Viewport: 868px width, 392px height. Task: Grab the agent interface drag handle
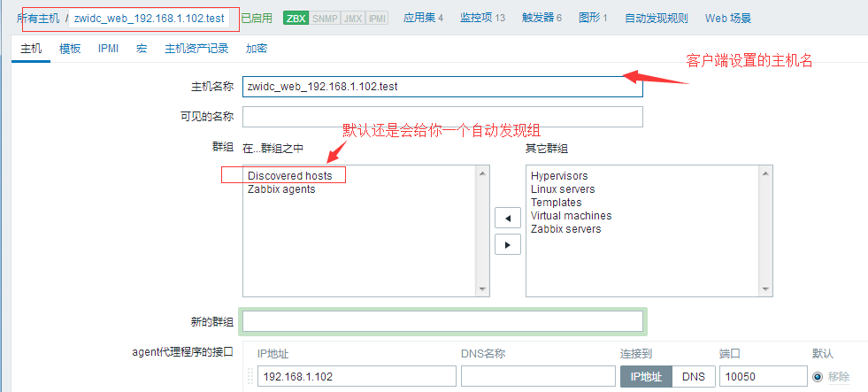tap(249, 376)
